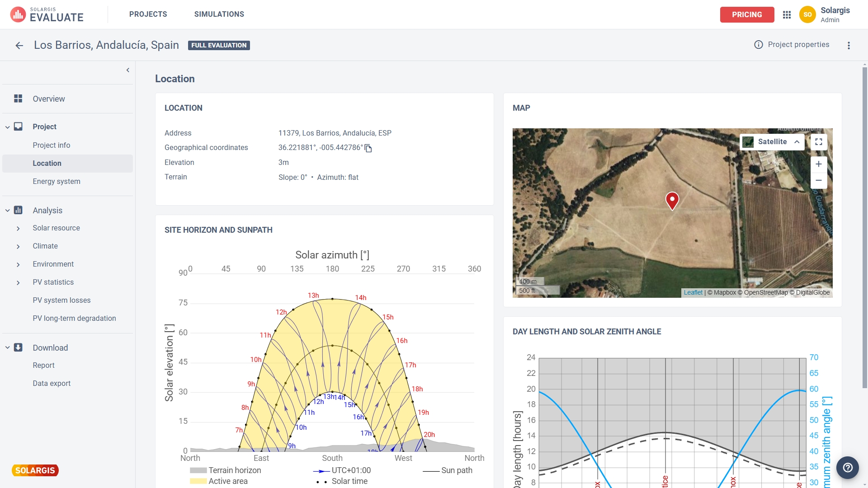Expand the PV statistics submenu
Image resolution: width=868 pixels, height=488 pixels.
point(18,283)
